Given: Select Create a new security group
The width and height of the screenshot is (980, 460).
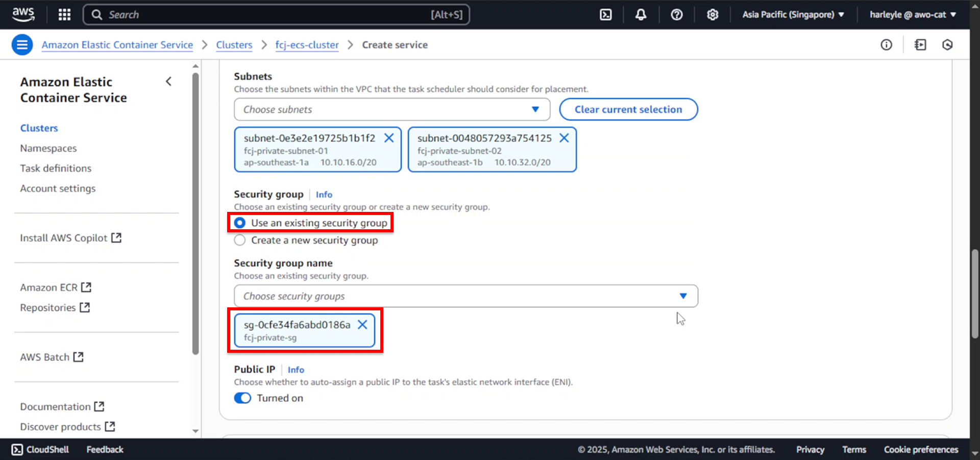Looking at the screenshot, I should point(239,240).
